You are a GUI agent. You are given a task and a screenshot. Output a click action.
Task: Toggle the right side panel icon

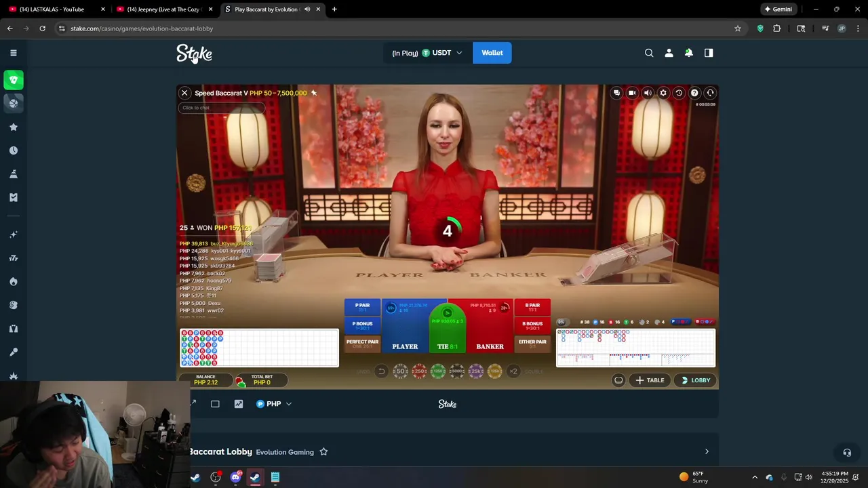pyautogui.click(x=709, y=53)
